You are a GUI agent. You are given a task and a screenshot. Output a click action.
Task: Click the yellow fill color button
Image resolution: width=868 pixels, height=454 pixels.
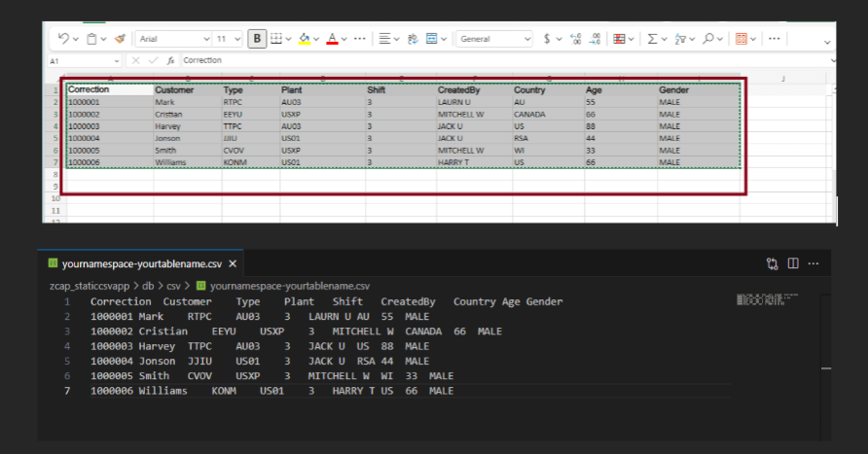(305, 39)
